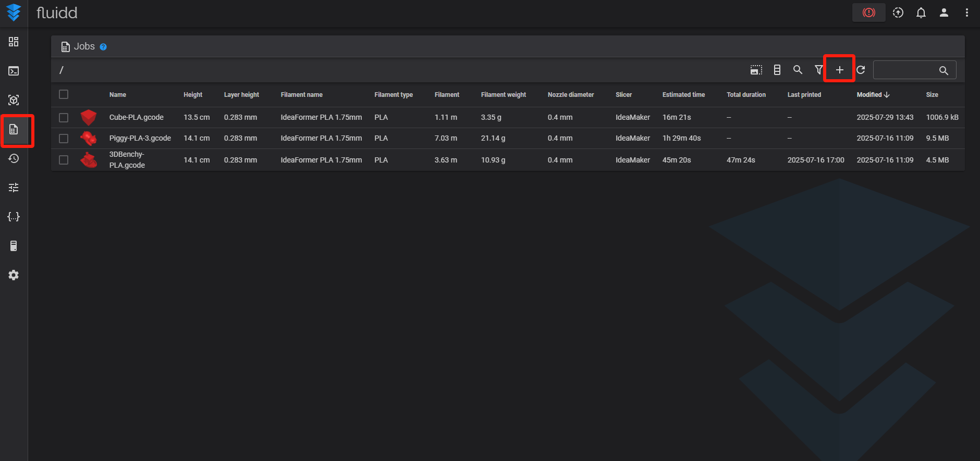Open the three-dot menu at top right
The image size is (980, 461).
[x=966, y=13]
